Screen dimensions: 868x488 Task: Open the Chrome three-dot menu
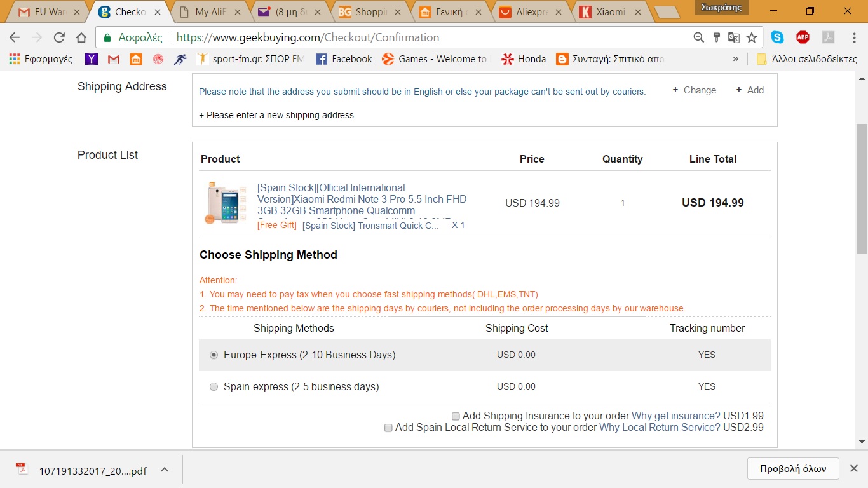tap(853, 37)
